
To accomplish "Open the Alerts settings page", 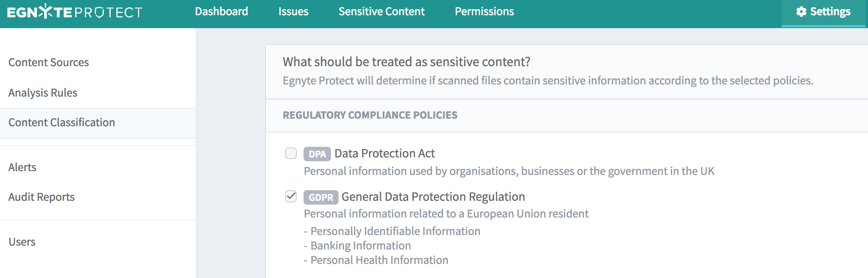I will click(x=22, y=167).
